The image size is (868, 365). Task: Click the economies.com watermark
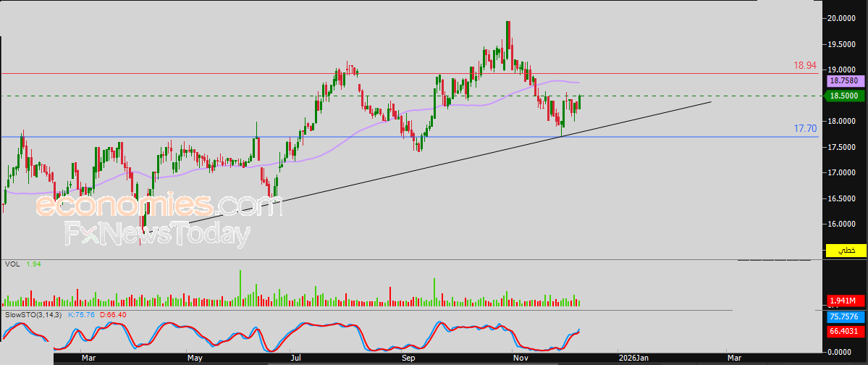(x=159, y=206)
